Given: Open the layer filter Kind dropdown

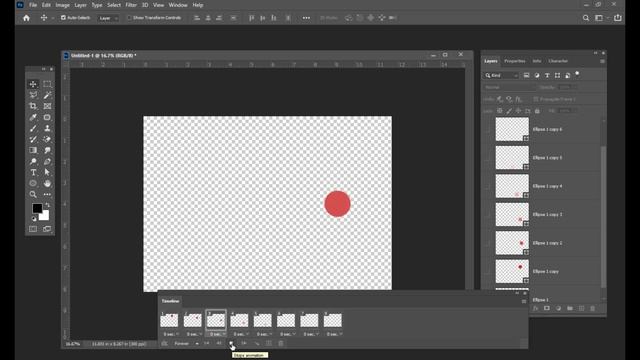Looking at the screenshot, I should click(501, 76).
